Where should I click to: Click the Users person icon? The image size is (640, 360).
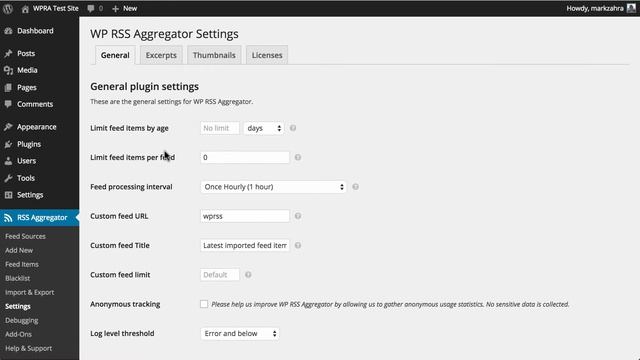point(8,161)
